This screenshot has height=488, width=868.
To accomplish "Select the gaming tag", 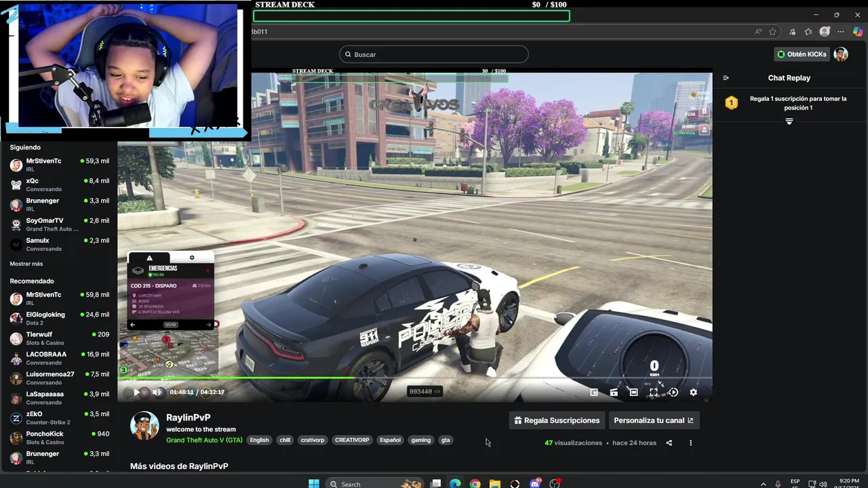I will tap(420, 440).
